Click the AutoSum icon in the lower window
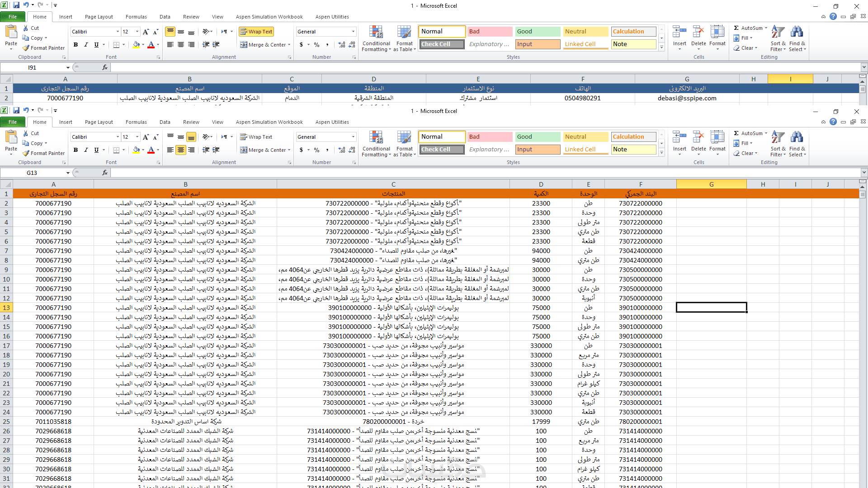Image resolution: width=868 pixels, height=488 pixels. coord(736,133)
